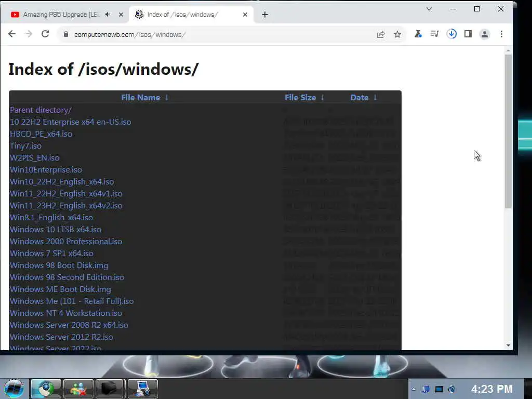Screen dimensions: 532x399
Task: Open a new tab
Action: pyautogui.click(x=265, y=15)
